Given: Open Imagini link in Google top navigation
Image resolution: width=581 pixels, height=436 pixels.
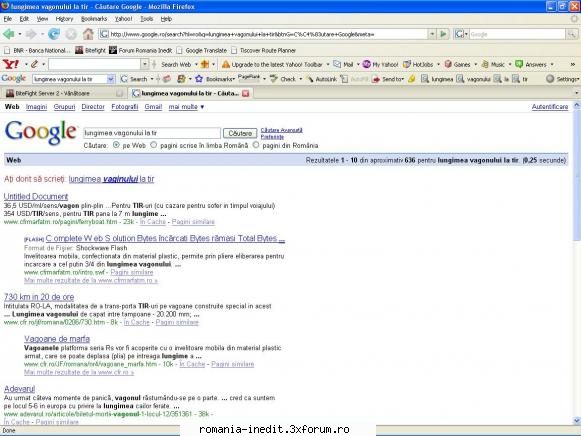Looking at the screenshot, I should [x=36, y=107].
